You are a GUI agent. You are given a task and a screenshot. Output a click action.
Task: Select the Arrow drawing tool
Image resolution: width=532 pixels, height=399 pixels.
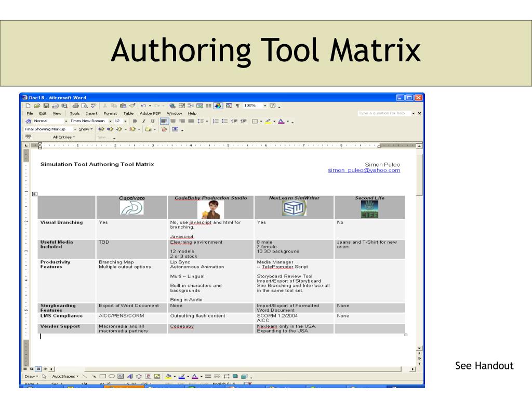click(94, 376)
